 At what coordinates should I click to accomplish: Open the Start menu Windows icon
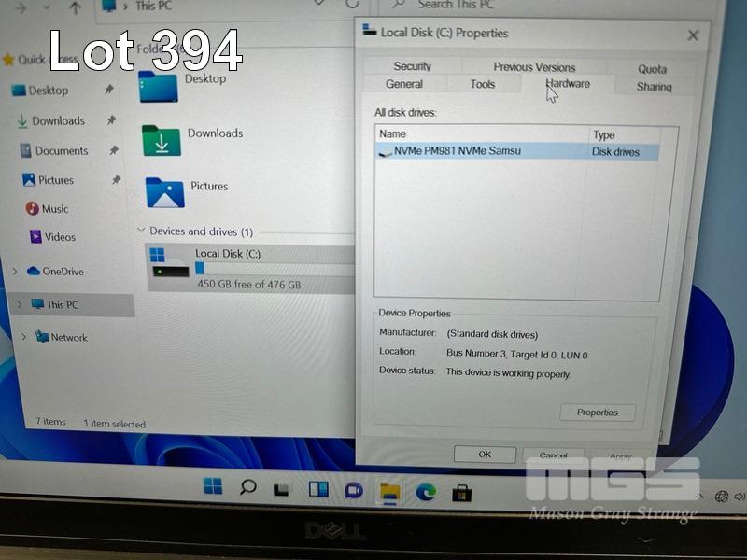213,486
